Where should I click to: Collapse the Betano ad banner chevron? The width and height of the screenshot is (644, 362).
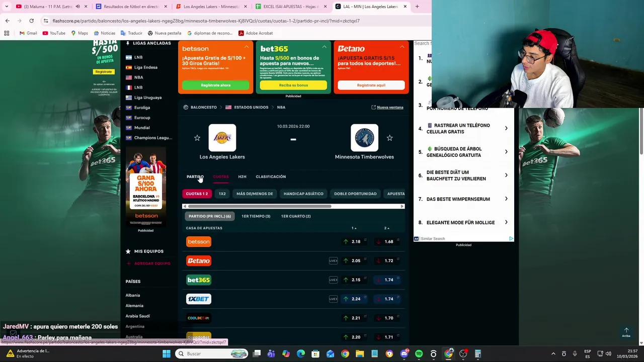click(x=402, y=47)
